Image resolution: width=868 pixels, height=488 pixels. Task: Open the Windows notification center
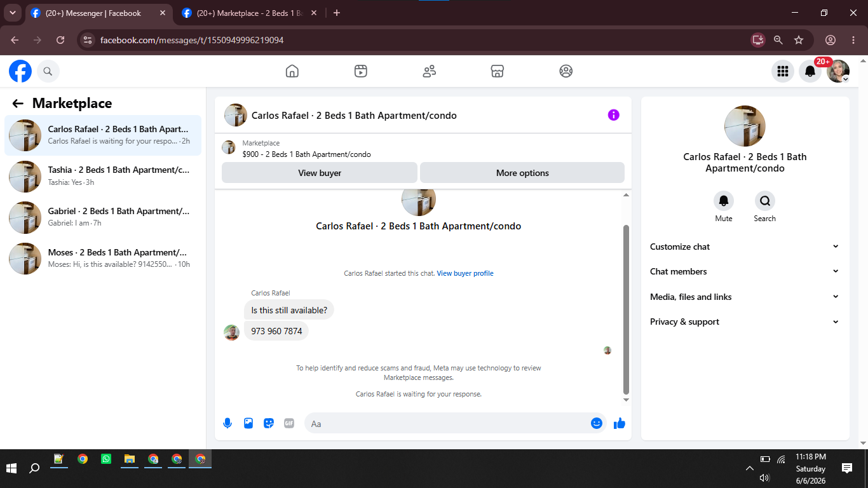point(847,468)
